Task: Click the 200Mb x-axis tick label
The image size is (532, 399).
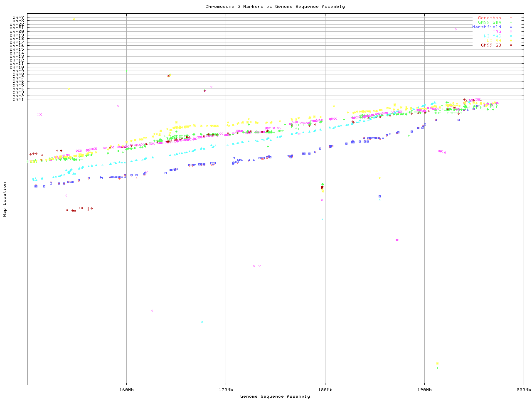Action: click(x=523, y=390)
